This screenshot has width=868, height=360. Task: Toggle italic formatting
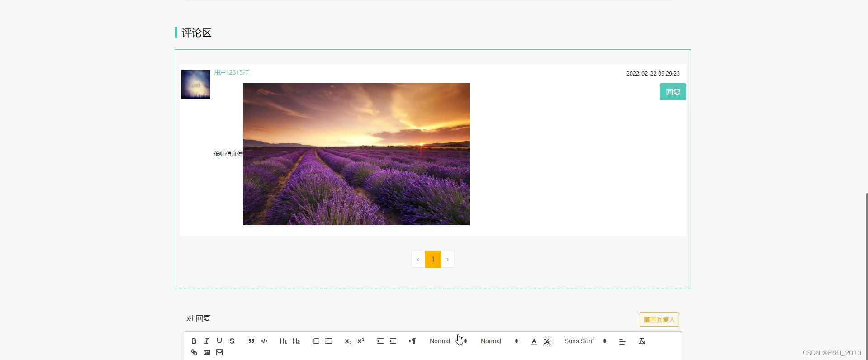pyautogui.click(x=206, y=341)
